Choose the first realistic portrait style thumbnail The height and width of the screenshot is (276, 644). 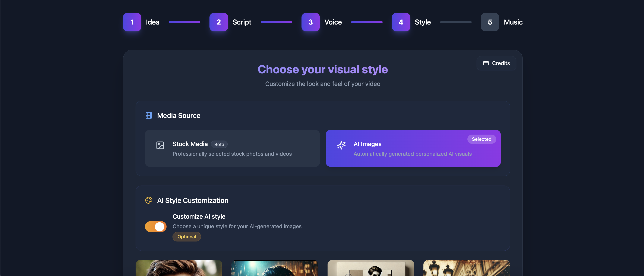pyautogui.click(x=179, y=268)
